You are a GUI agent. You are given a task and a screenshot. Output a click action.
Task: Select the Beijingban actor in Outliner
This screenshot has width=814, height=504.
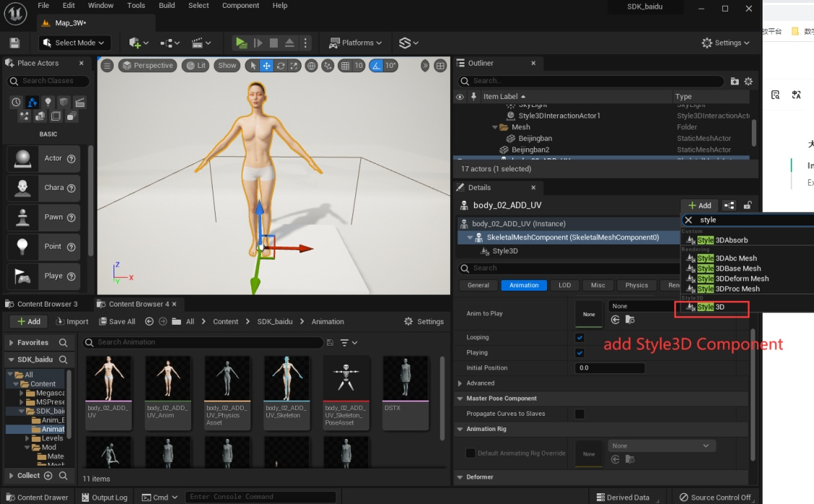pyautogui.click(x=535, y=139)
